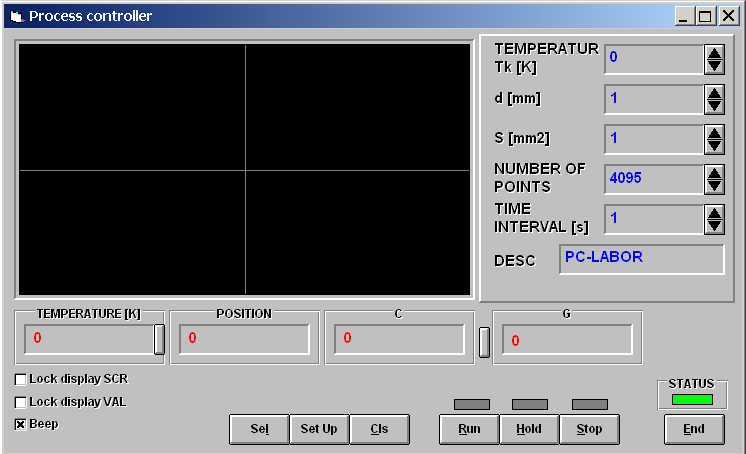Click the Process controller title bar icon
Screen dimensions: 746x454
coord(17,17)
